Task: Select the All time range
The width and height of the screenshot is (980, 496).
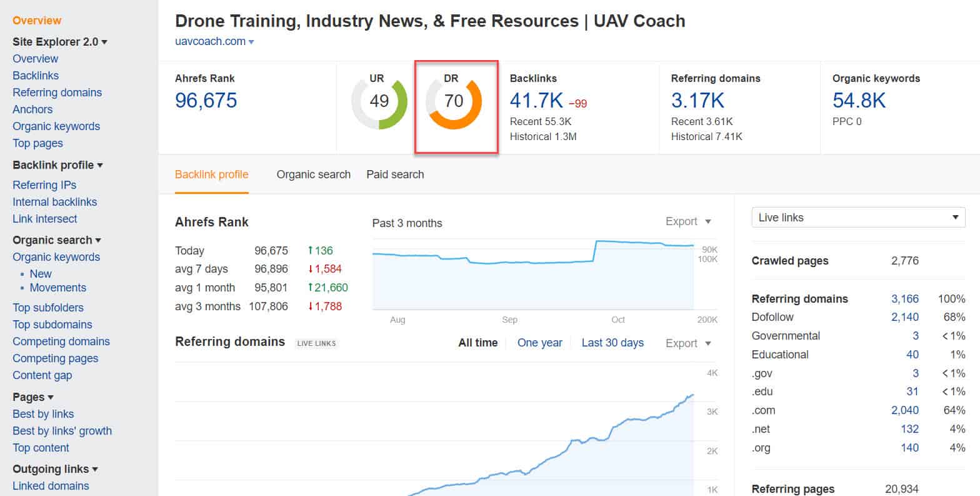Action: [x=477, y=343]
